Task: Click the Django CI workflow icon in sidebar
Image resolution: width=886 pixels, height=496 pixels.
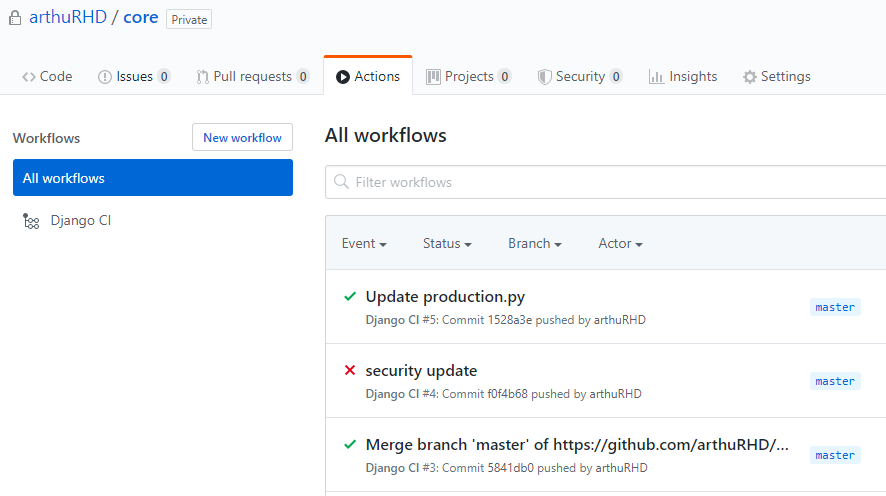Action: [x=31, y=221]
